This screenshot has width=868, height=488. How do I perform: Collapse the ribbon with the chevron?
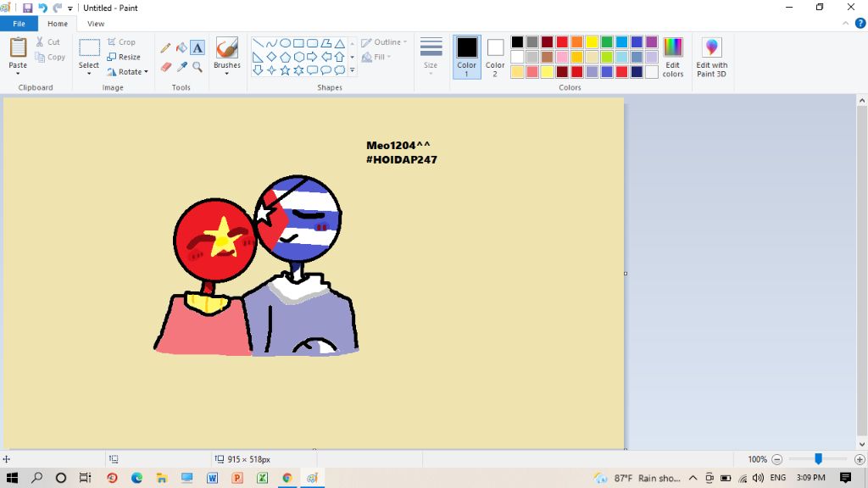(x=845, y=23)
